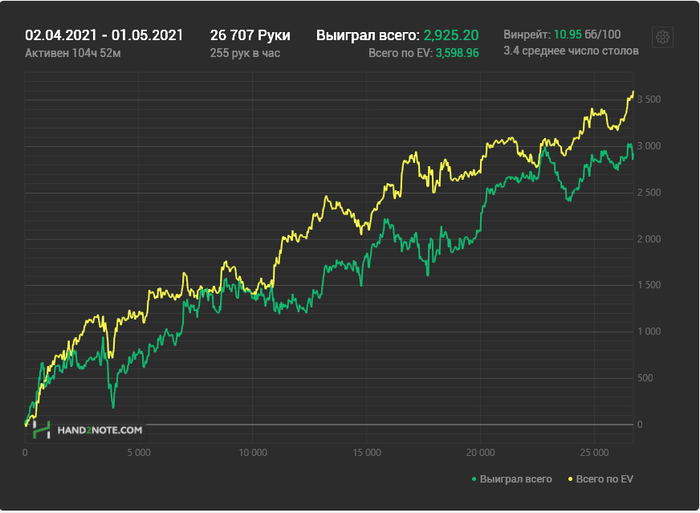
Task: Click the 1 000 y-axis label
Action: pos(649,331)
